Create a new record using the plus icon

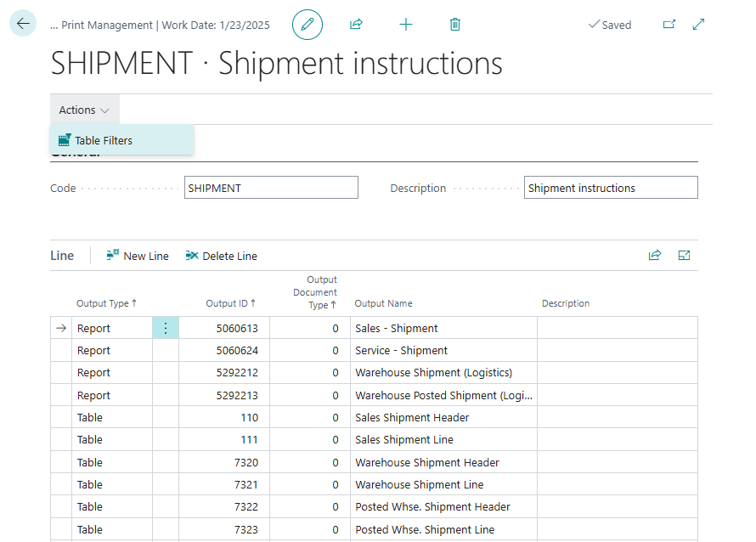(x=406, y=24)
